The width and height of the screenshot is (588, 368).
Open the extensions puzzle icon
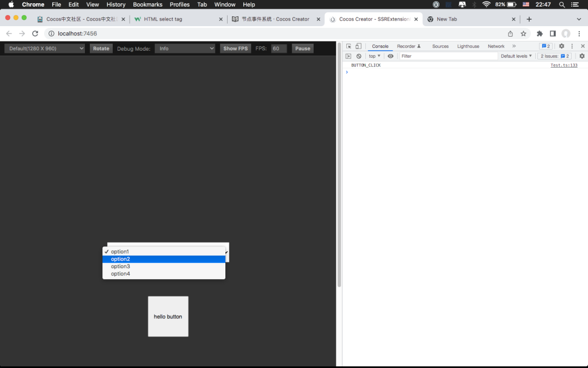pyautogui.click(x=540, y=33)
